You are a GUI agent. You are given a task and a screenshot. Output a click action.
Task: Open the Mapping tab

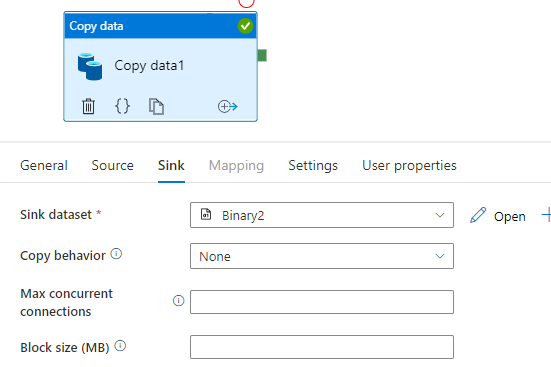[x=236, y=166]
